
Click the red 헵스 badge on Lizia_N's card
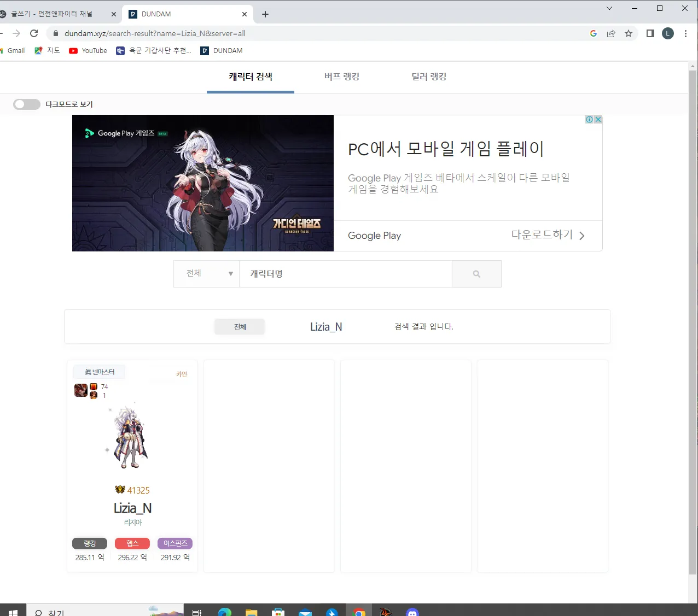(x=132, y=543)
